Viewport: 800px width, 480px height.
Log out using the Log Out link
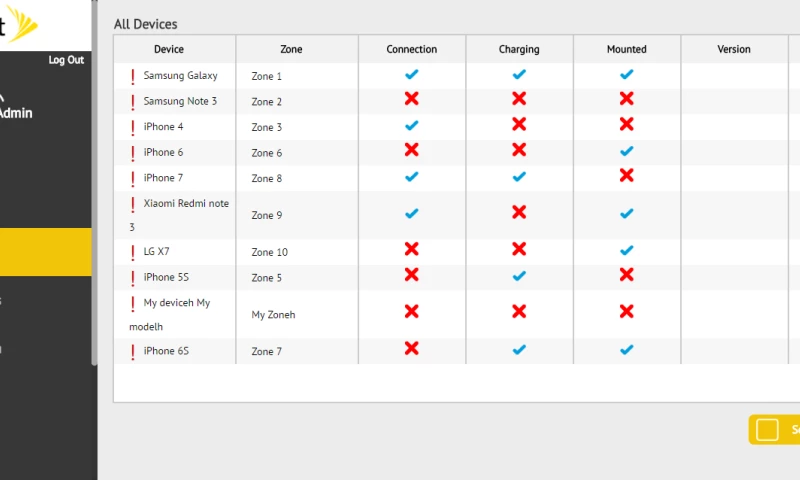click(x=66, y=60)
